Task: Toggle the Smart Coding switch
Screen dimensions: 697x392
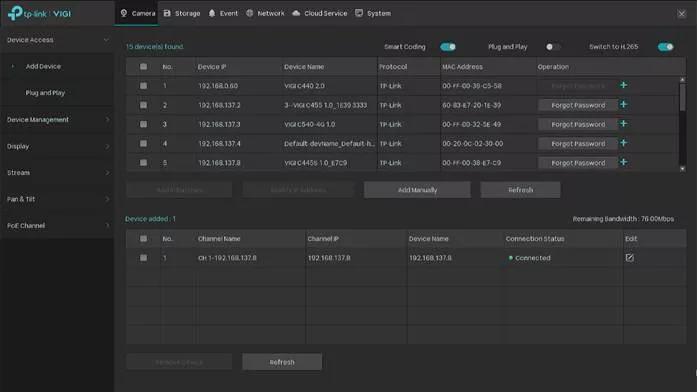Action: tap(448, 47)
